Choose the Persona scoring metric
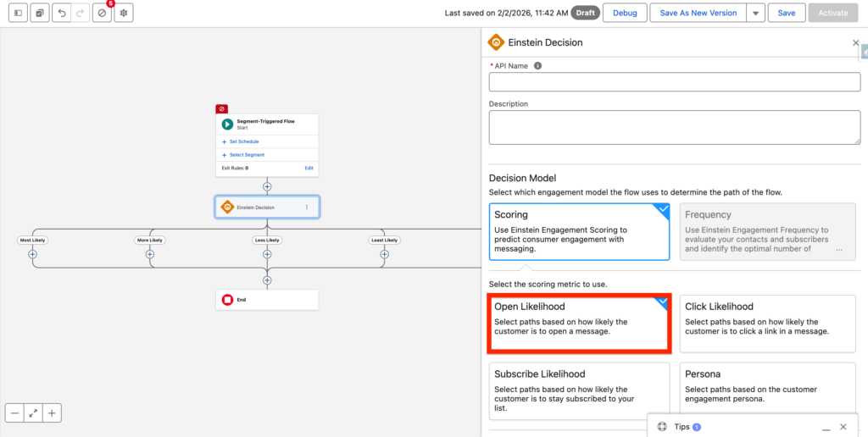This screenshot has height=437, width=868. click(767, 390)
